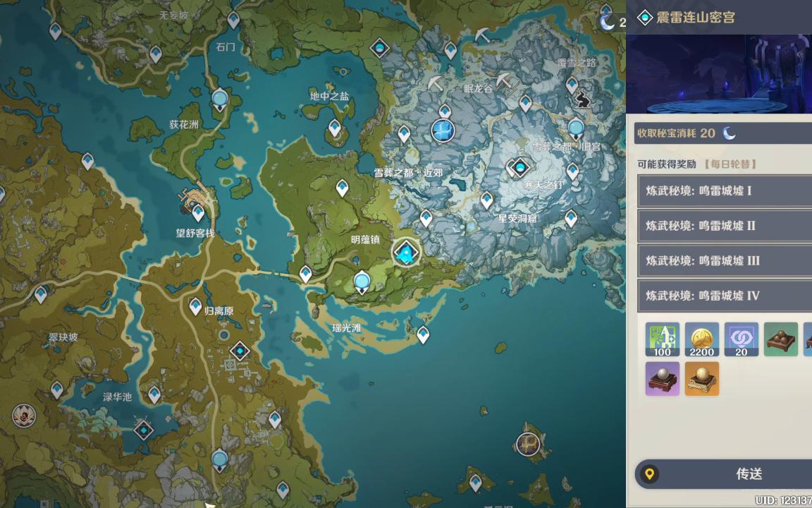Click the yellow pin icon on teleport button
Viewport: 812px width, 508px height.
649,473
